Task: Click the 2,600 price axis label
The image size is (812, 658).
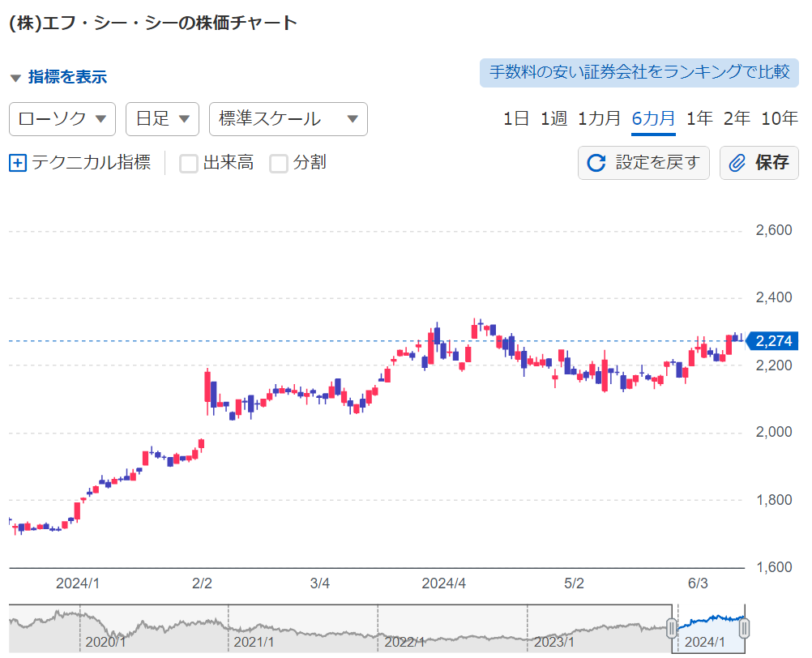Action: coord(774,230)
